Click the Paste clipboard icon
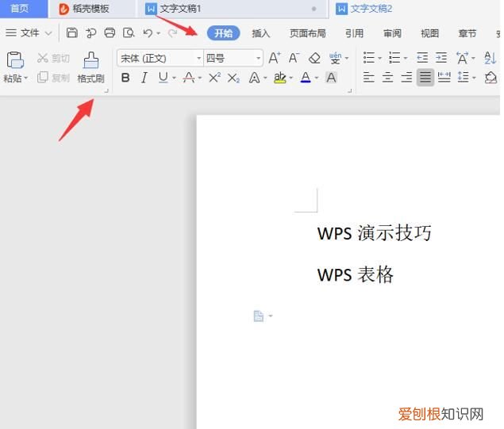504x429 pixels. (15, 60)
